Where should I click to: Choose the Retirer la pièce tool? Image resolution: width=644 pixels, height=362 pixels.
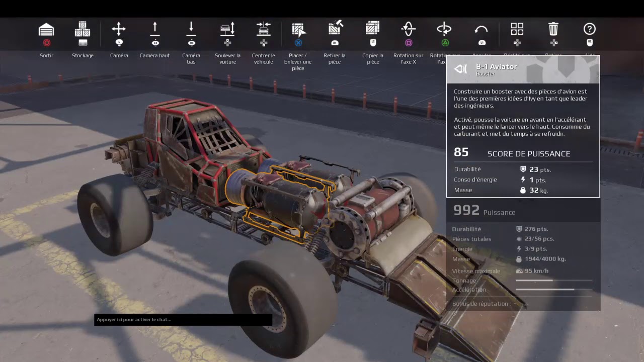click(336, 28)
